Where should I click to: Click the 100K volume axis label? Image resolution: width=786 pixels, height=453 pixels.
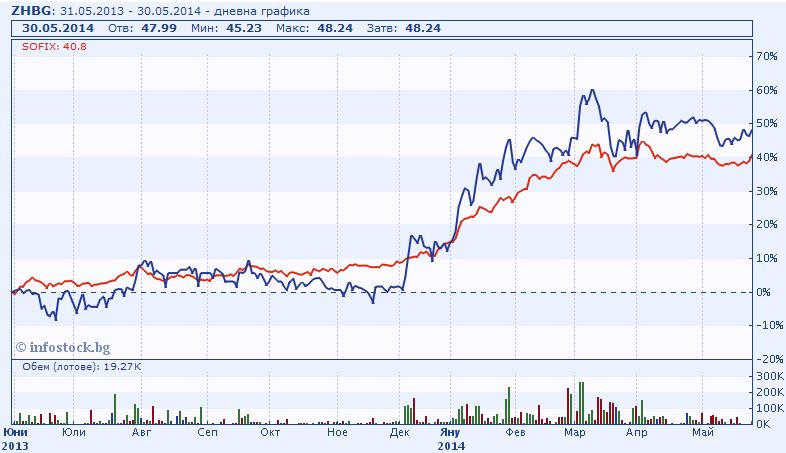[770, 408]
